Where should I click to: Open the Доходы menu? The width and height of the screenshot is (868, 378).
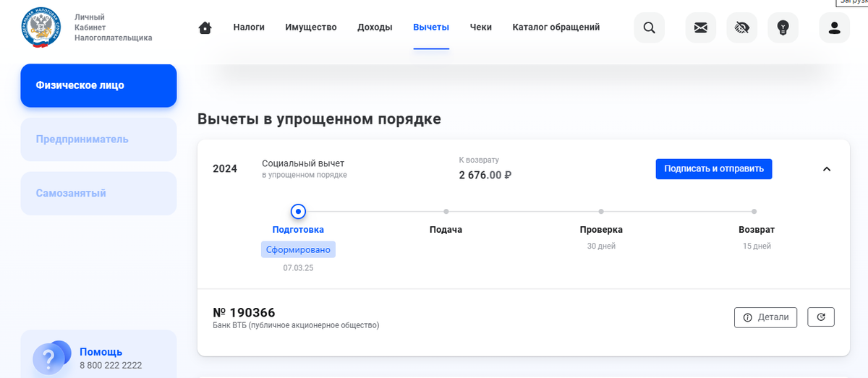tap(375, 27)
